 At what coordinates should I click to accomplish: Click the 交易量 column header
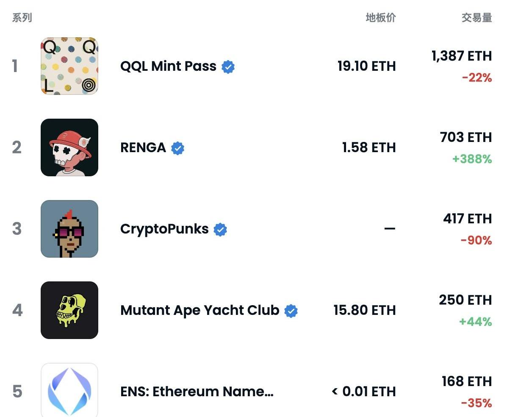pos(477,18)
